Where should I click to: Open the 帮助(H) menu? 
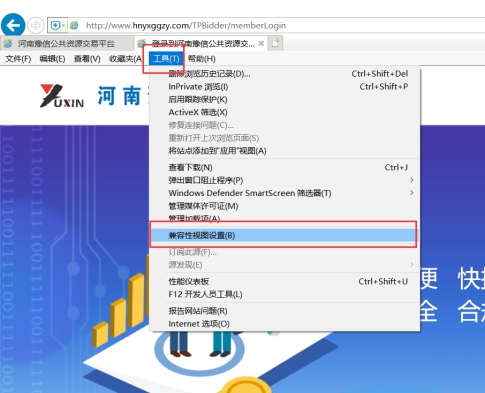[x=202, y=59]
